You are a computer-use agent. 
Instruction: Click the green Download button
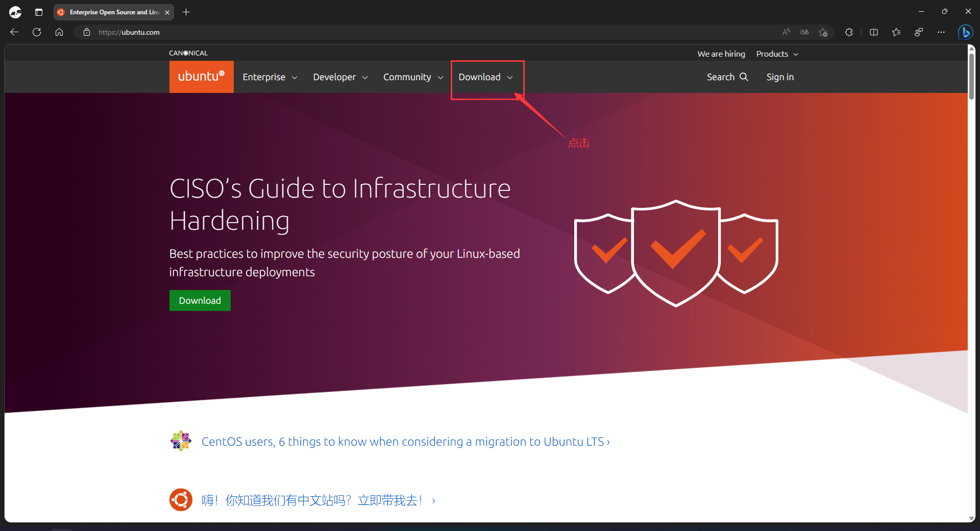(x=200, y=301)
